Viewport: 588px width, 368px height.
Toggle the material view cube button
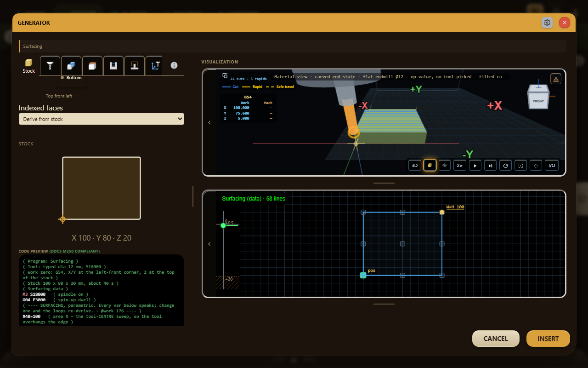[430, 165]
